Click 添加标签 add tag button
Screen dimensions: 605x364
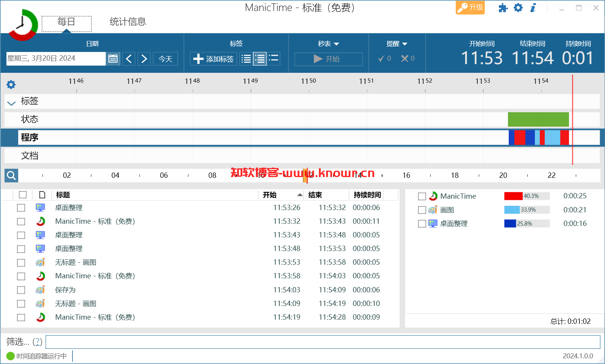(x=213, y=59)
